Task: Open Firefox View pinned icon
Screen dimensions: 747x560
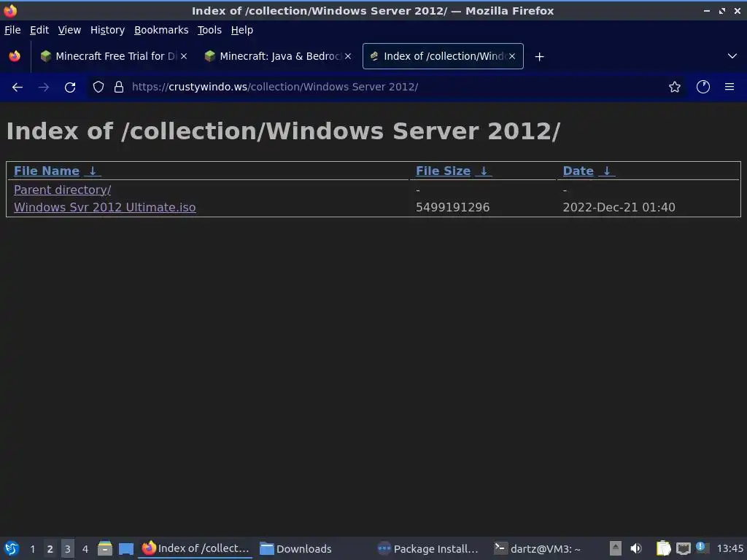Action: pos(15,56)
